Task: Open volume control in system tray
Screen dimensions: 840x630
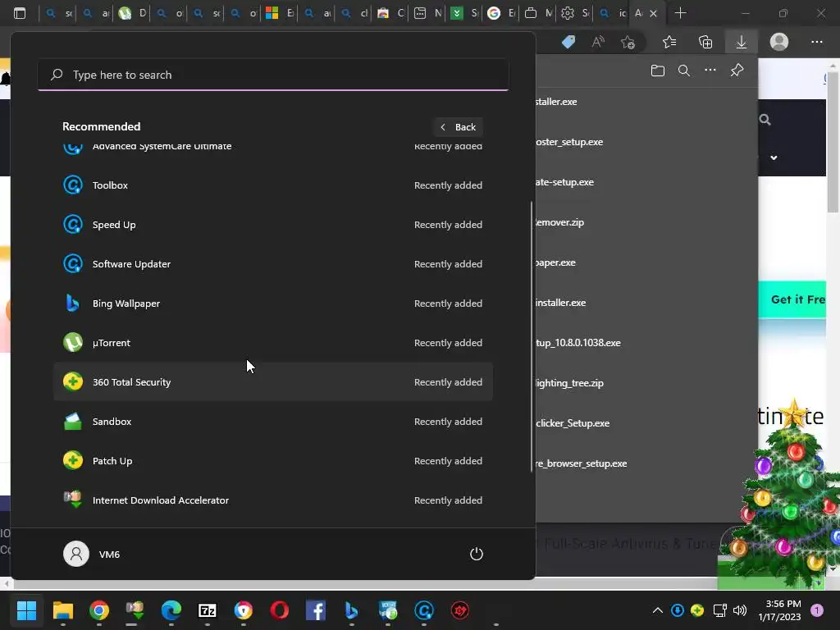Action: [x=740, y=610]
